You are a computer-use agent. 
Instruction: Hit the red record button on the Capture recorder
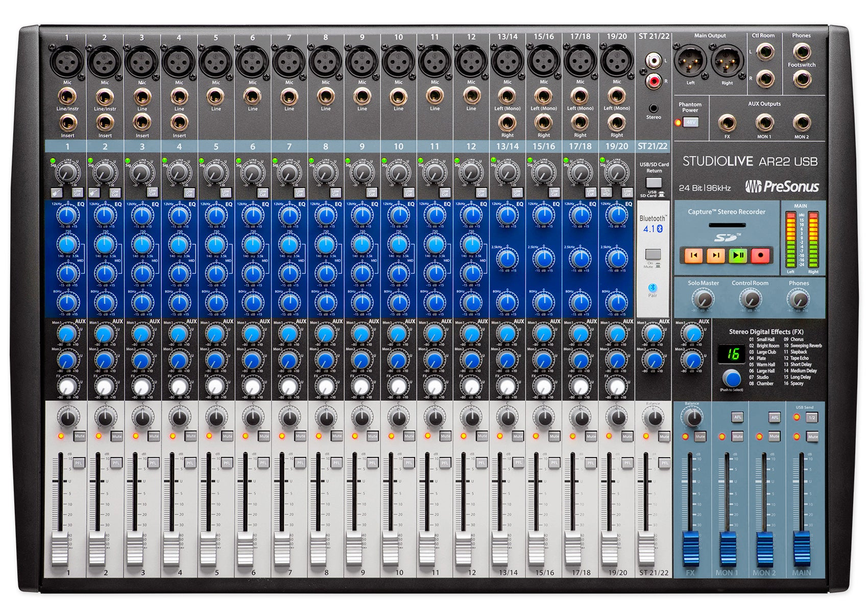click(x=760, y=255)
